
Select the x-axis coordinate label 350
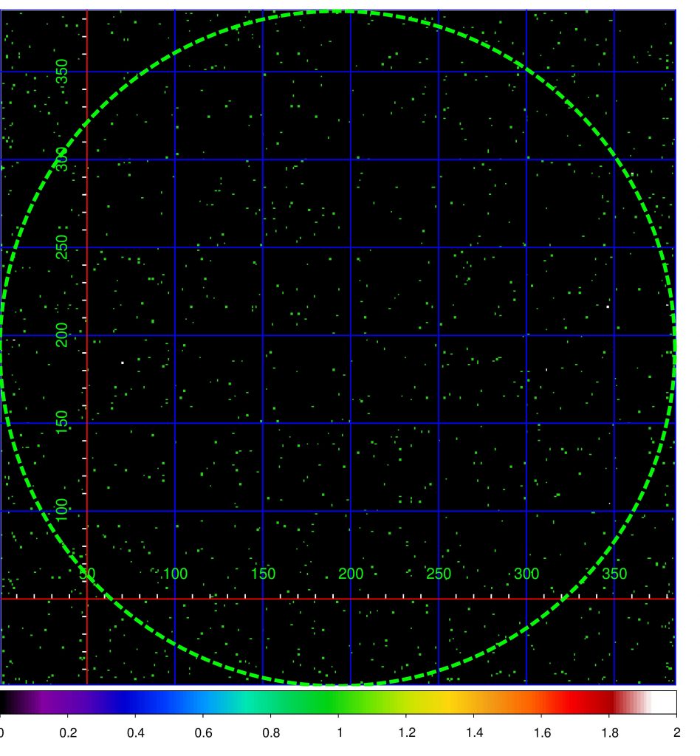614,574
